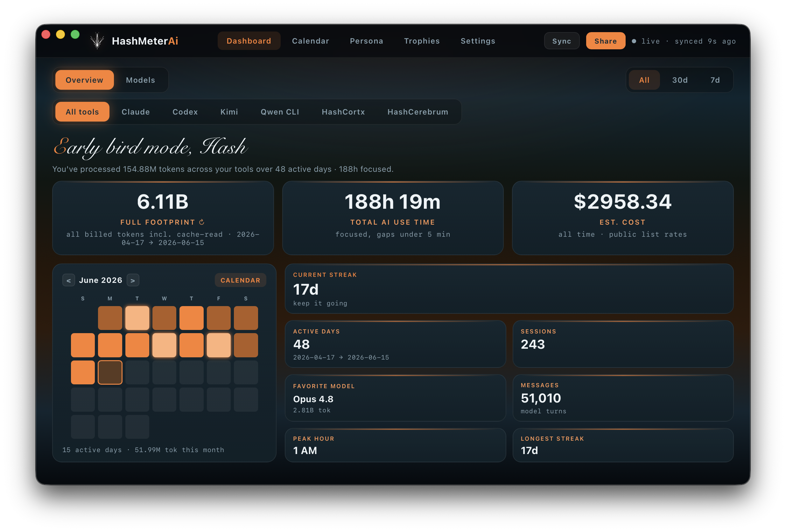
Task: Click the Sessions 243 value
Action: 533,344
